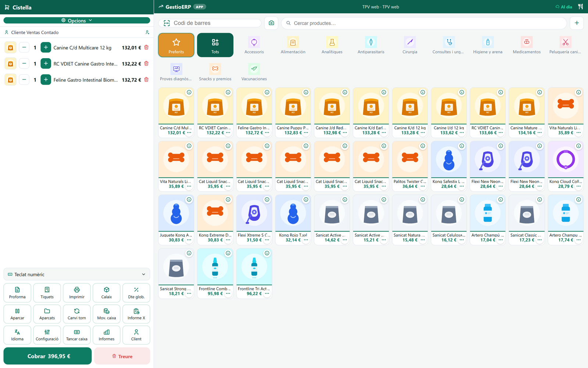
Task: Click the Canvi torn button
Action: pos(77,314)
